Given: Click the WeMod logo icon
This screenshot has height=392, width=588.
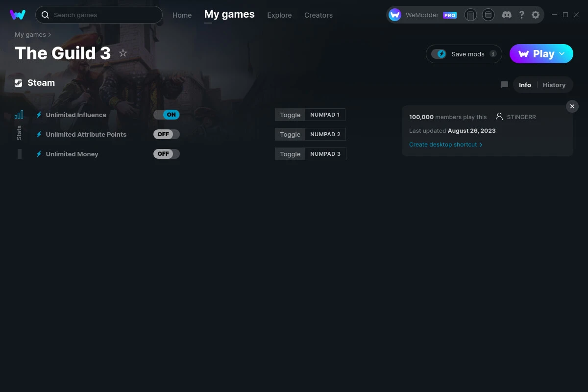Looking at the screenshot, I should click(18, 15).
